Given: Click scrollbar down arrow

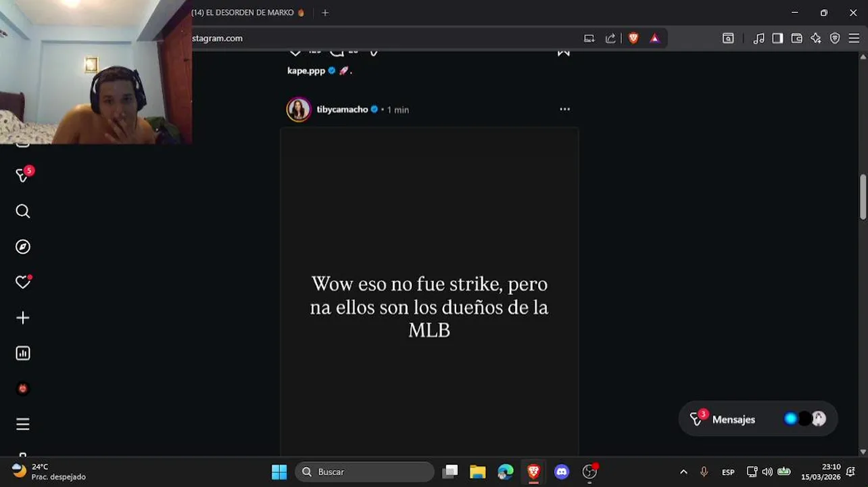Looking at the screenshot, I should [863, 451].
